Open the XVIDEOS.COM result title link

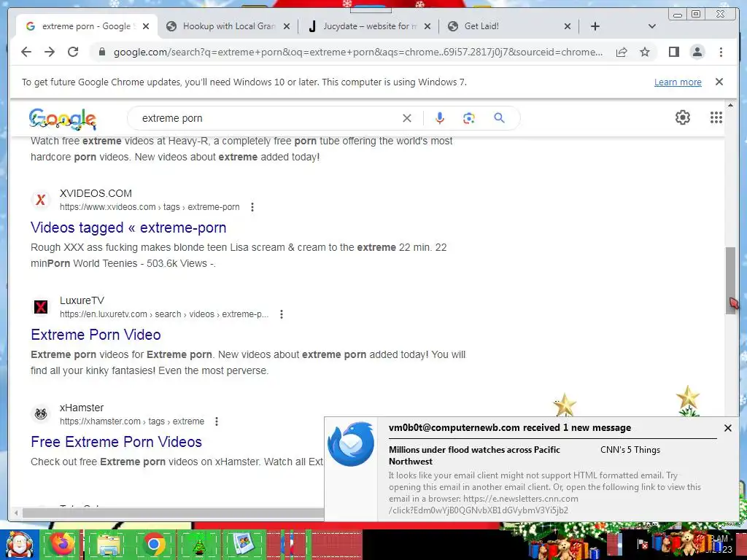pos(128,227)
